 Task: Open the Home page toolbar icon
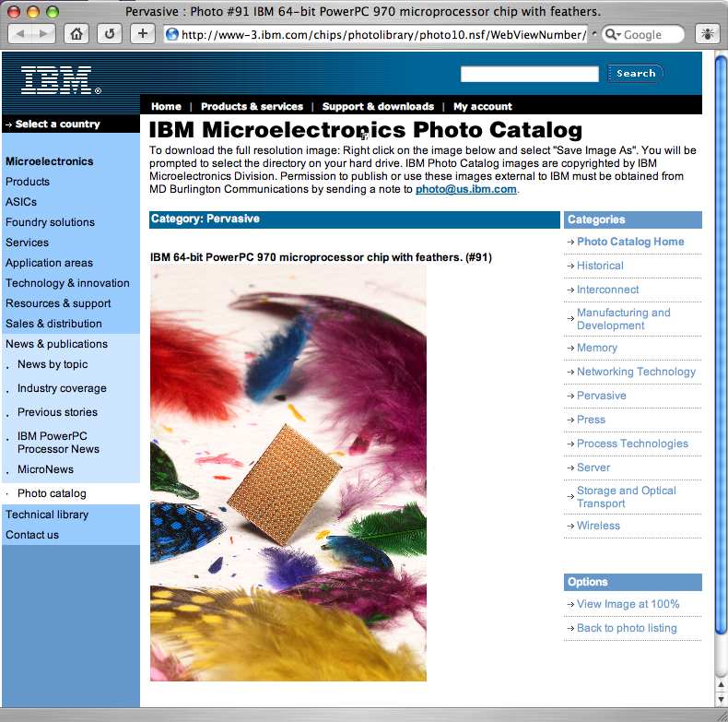click(76, 34)
